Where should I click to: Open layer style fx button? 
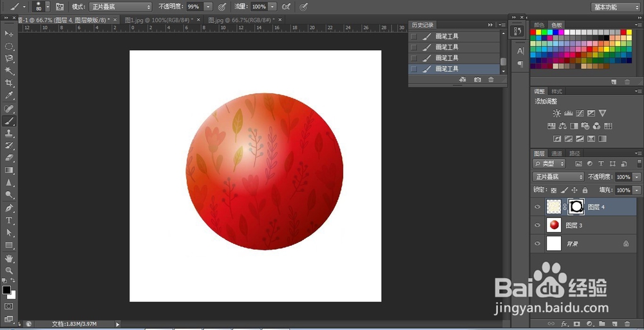pyautogui.click(x=564, y=324)
